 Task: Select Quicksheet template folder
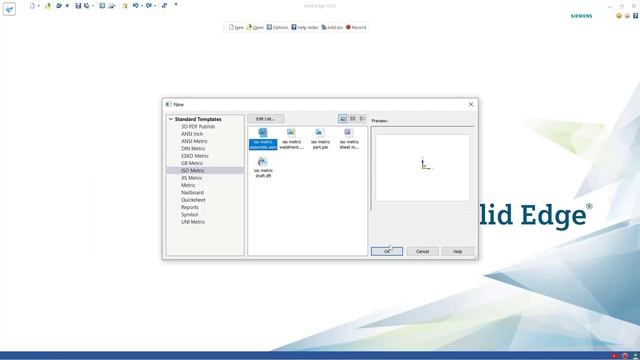click(193, 200)
